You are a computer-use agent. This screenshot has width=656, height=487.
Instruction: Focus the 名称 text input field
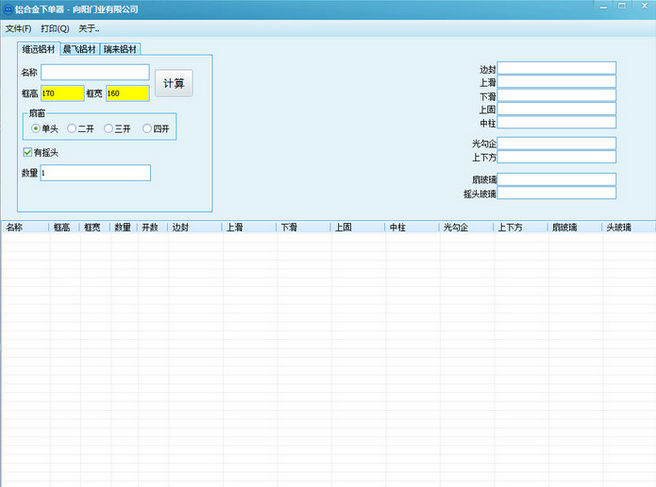coord(94,72)
